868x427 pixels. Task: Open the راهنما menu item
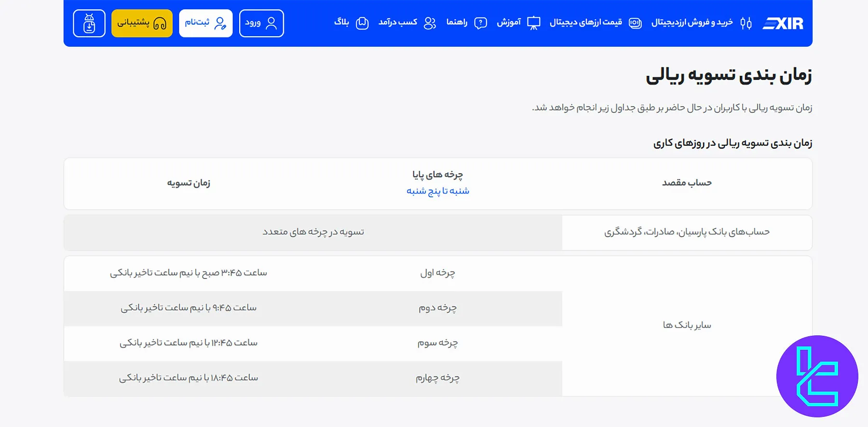(x=457, y=23)
